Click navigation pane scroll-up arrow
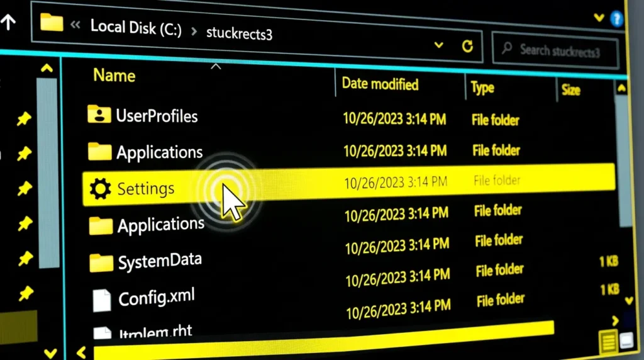The height and width of the screenshot is (360, 644). pos(47,68)
